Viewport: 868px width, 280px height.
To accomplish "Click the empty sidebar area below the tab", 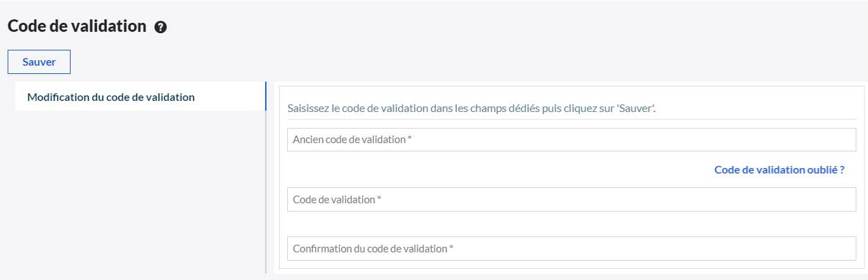I will 138,194.
